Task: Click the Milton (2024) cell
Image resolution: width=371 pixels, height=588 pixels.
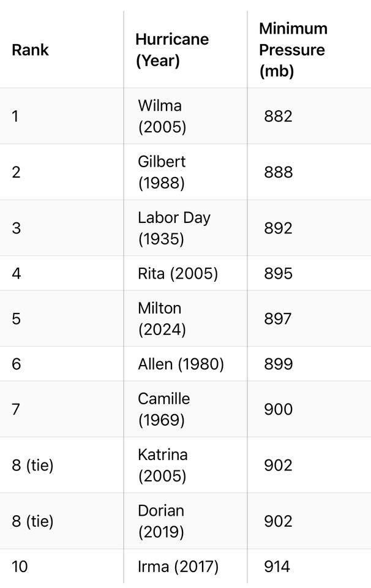Action: 162,318
